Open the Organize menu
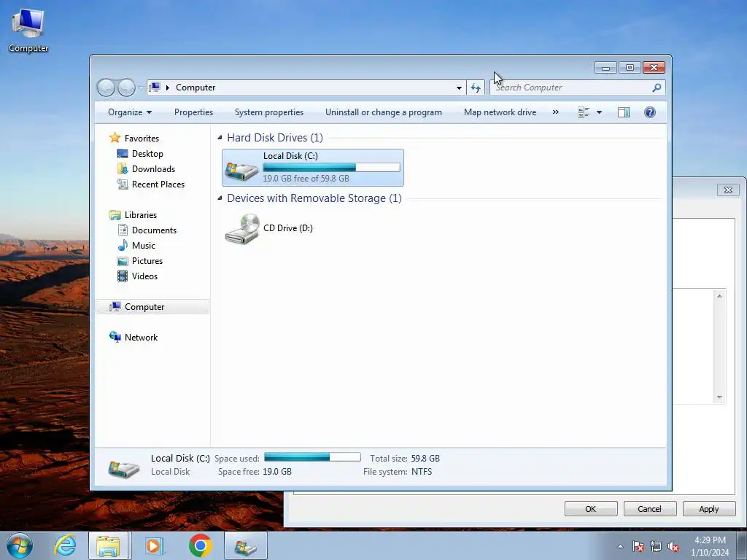The width and height of the screenshot is (747, 560). [x=130, y=112]
